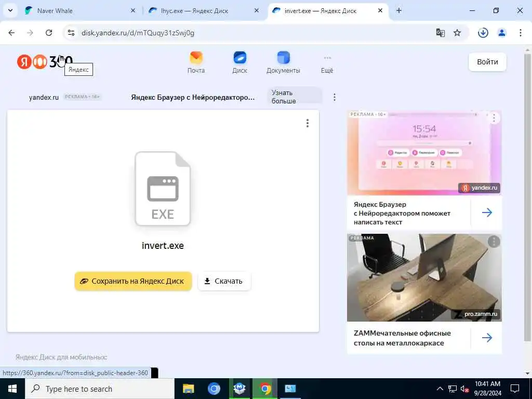The image size is (532, 399).
Task: Show hidden system tray icons
Action: (440, 389)
